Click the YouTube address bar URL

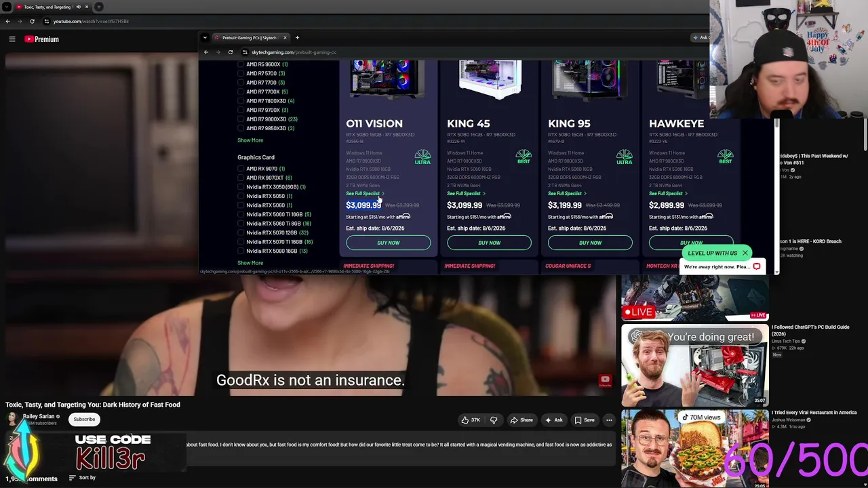click(x=91, y=21)
